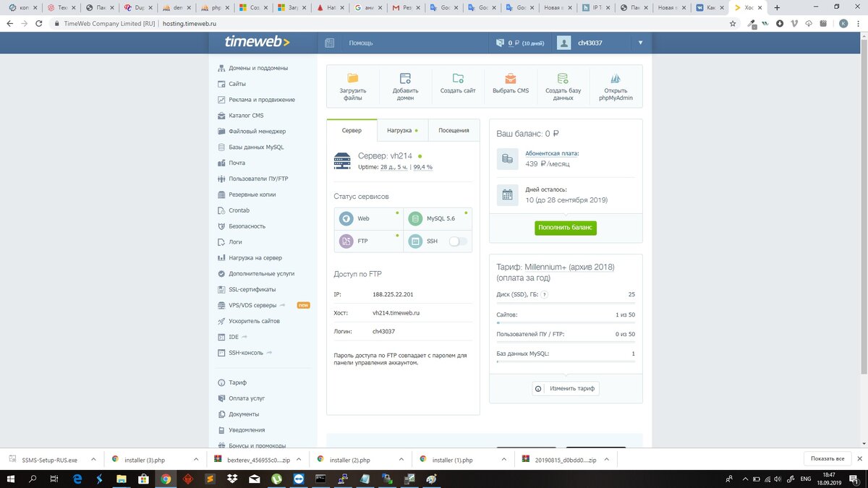Open Домены и поддомены in sidebar
Viewport: 868px width, 488px height.
click(258, 68)
